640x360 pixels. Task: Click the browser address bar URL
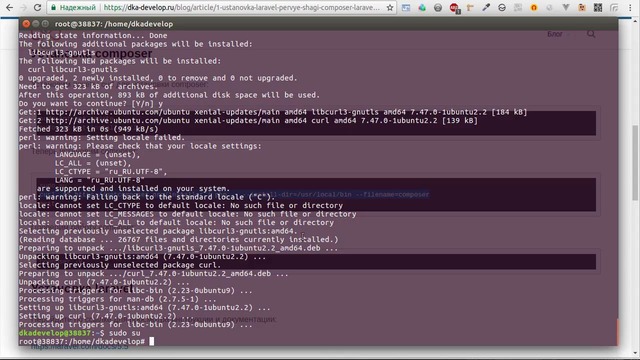[x=242, y=7]
